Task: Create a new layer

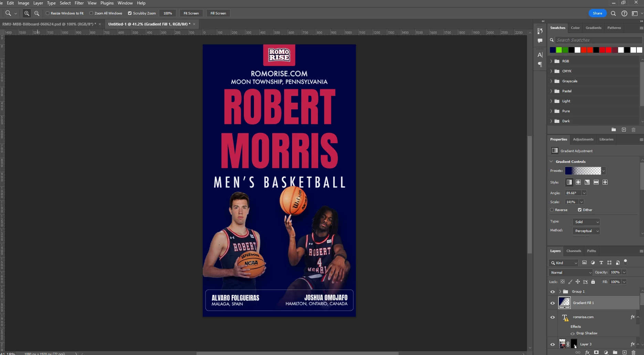Action: tap(624, 352)
